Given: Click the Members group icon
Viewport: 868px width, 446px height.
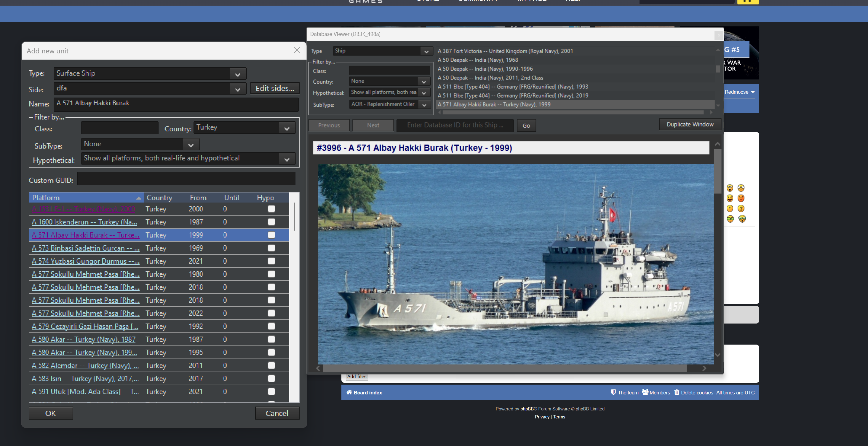Looking at the screenshot, I should point(645,392).
